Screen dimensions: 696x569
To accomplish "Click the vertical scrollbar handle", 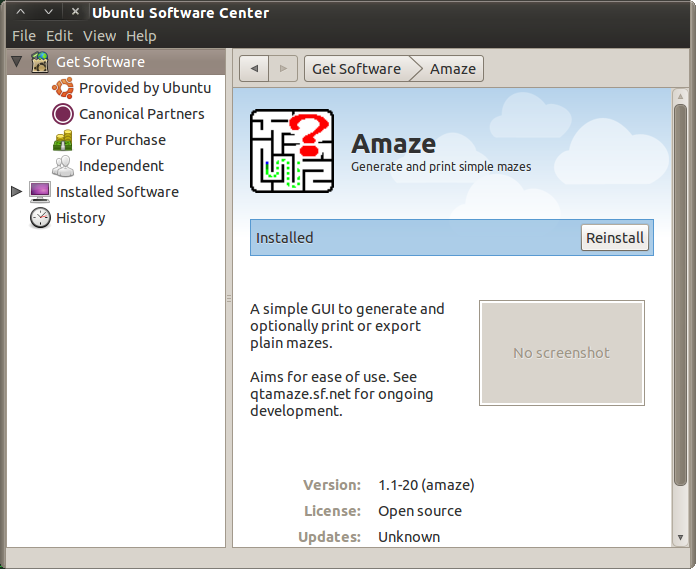I will click(680, 295).
